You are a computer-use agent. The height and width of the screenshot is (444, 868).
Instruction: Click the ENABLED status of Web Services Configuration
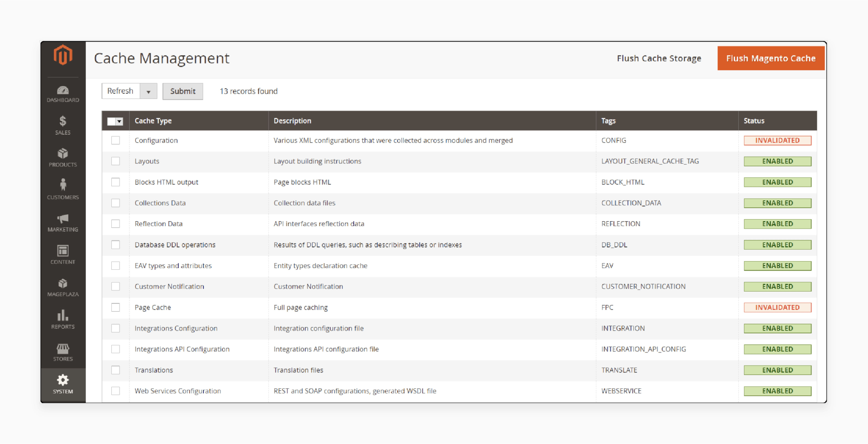click(x=777, y=391)
